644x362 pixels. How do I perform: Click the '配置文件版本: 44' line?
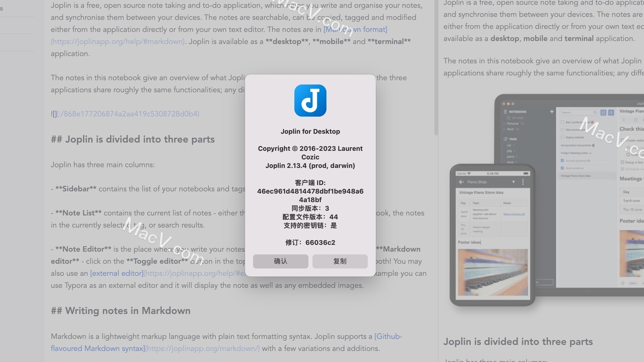[x=310, y=217]
